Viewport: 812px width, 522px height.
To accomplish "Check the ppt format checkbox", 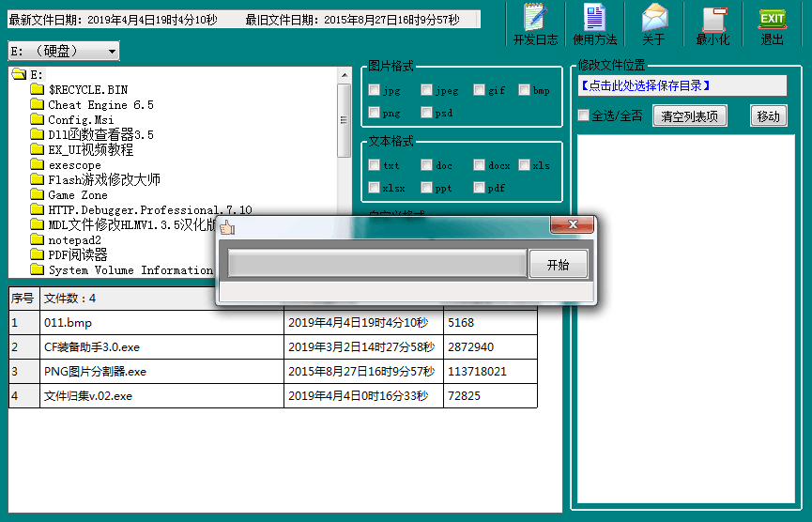I will click(426, 187).
